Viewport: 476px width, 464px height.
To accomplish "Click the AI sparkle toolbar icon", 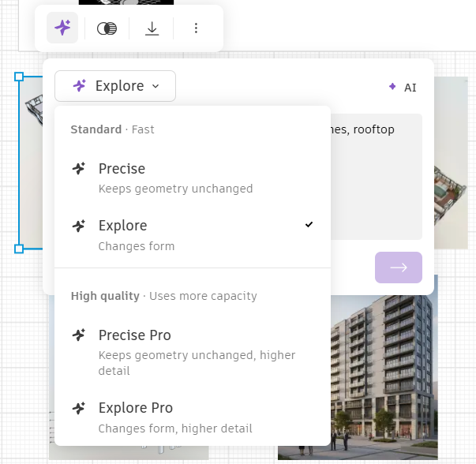I will pyautogui.click(x=62, y=28).
